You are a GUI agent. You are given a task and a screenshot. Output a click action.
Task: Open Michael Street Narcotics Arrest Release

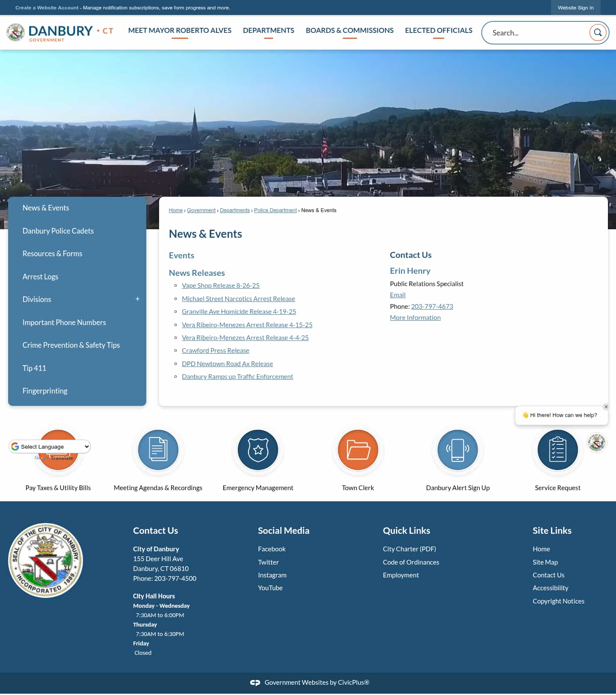238,299
